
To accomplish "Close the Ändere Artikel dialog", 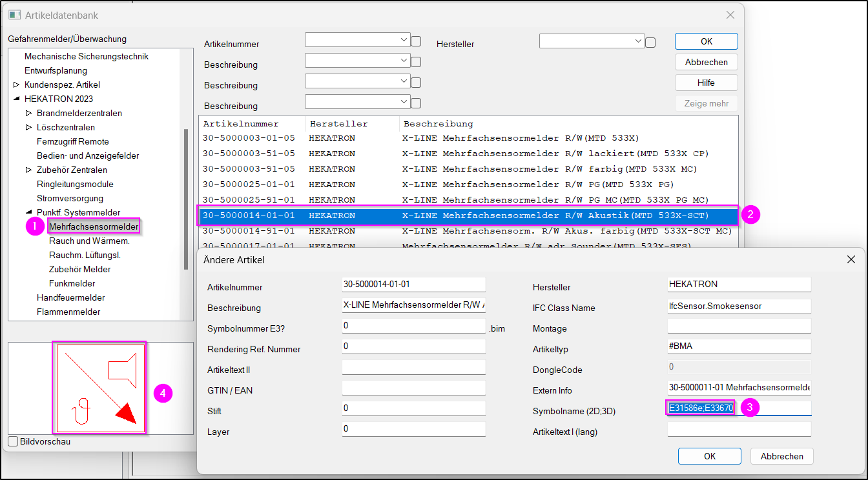I will click(851, 259).
